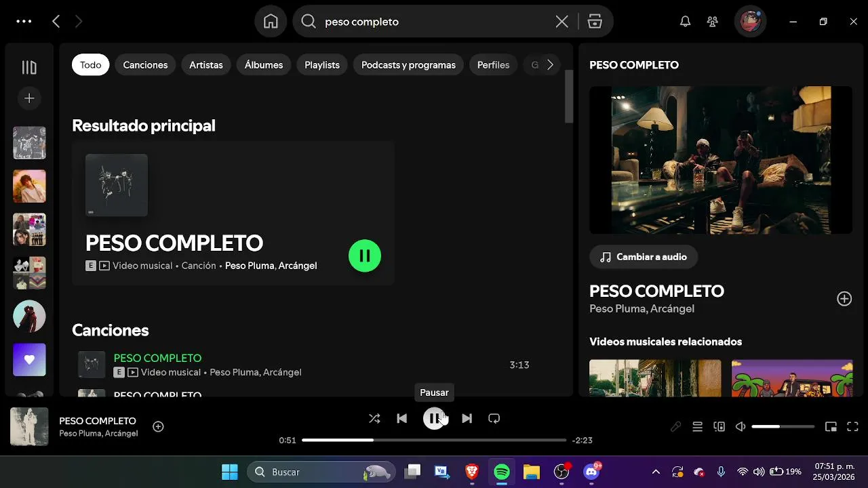The image size is (868, 488).
Task: Open File Explorer from the taskbar
Action: 531,472
